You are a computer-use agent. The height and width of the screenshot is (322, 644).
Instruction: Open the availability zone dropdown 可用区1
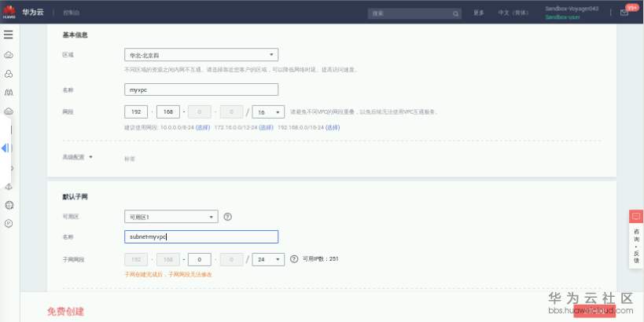point(171,217)
